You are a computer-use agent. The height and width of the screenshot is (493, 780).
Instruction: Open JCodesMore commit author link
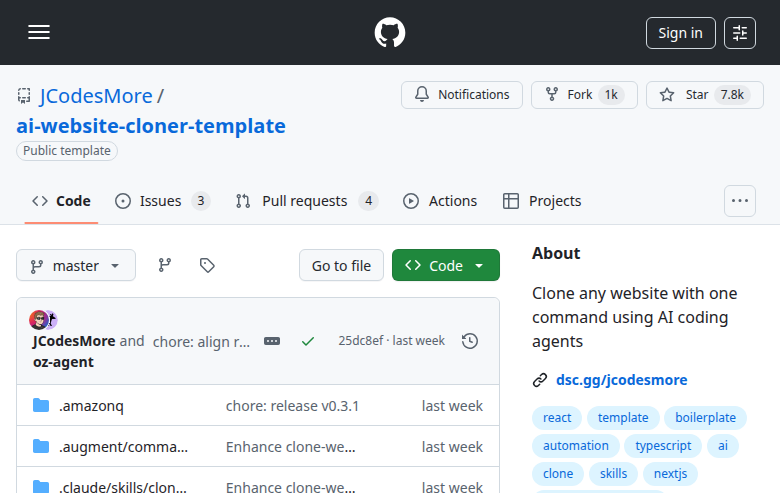[x=74, y=341]
